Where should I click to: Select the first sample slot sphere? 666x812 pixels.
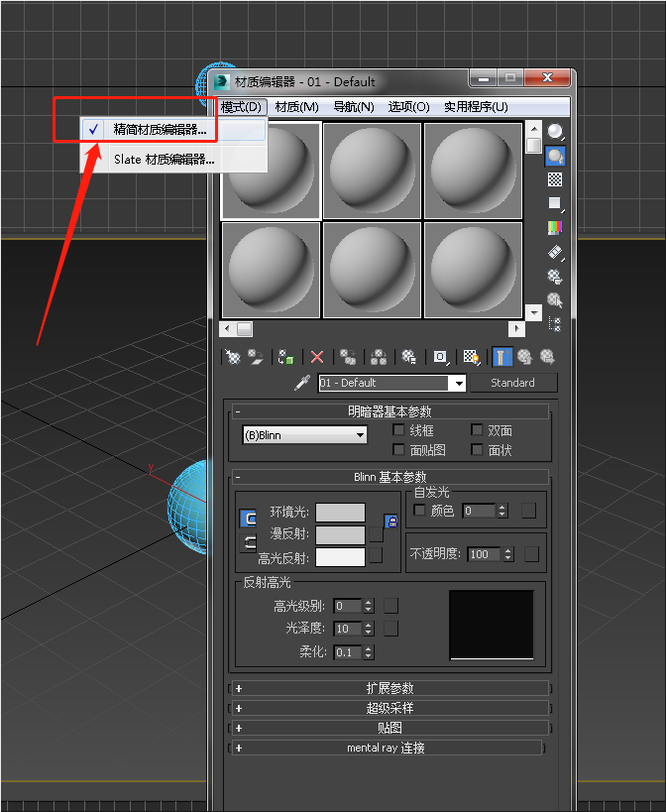click(x=271, y=171)
